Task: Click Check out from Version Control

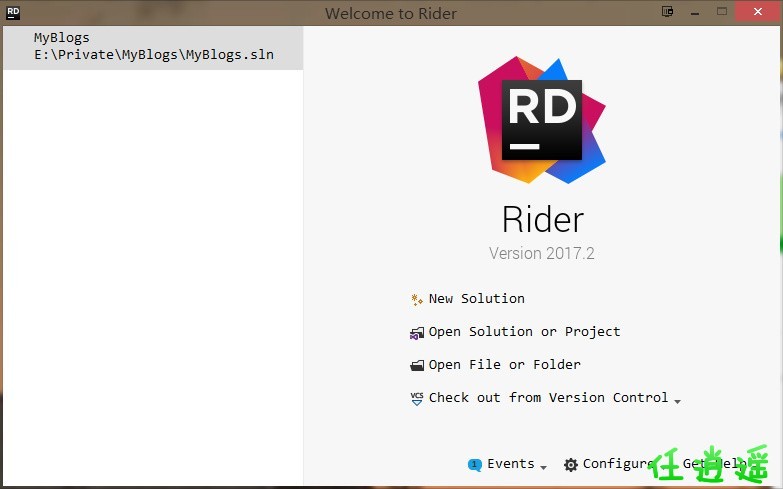Action: [x=548, y=398]
